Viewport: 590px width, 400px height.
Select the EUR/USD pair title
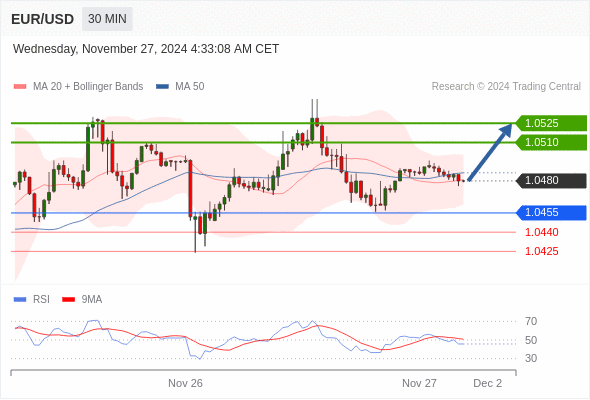click(x=43, y=19)
